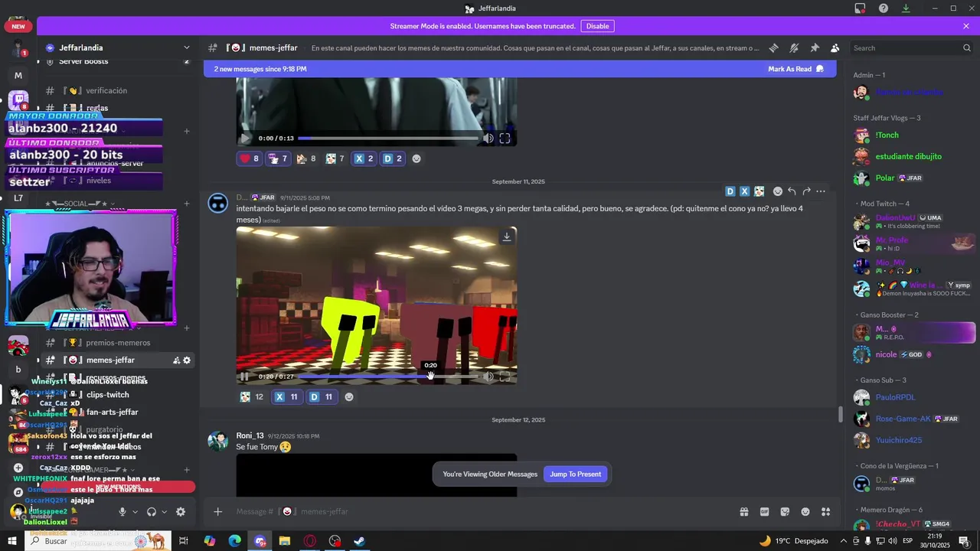Type in the Message #memes-jeffar field
The height and width of the screenshot is (551, 980).
pyautogui.click(x=482, y=511)
